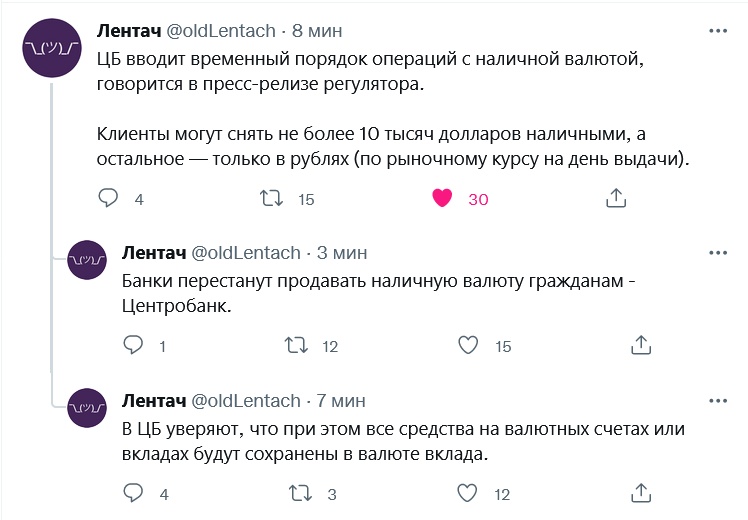Share the first tweet about наличной валютой
This screenshot has height=520, width=748.
pos(616,199)
